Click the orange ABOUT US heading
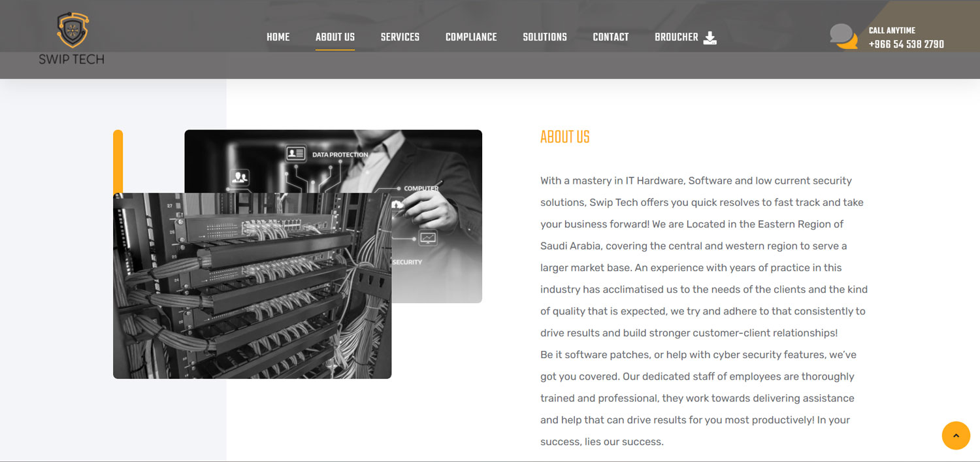 (565, 137)
